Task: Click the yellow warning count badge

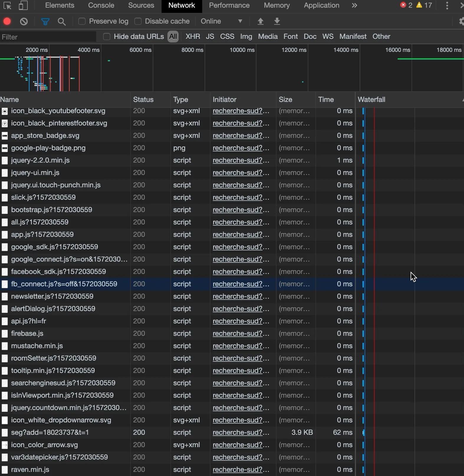Action: 424,5
